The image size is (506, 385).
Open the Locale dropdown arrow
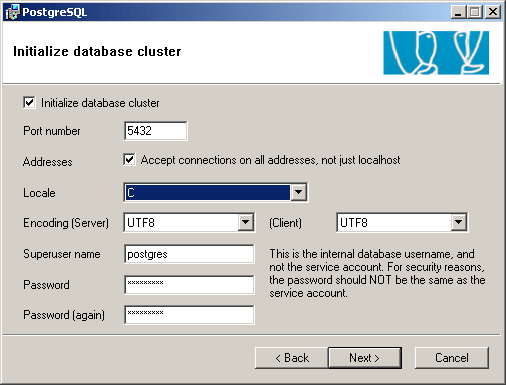(298, 192)
